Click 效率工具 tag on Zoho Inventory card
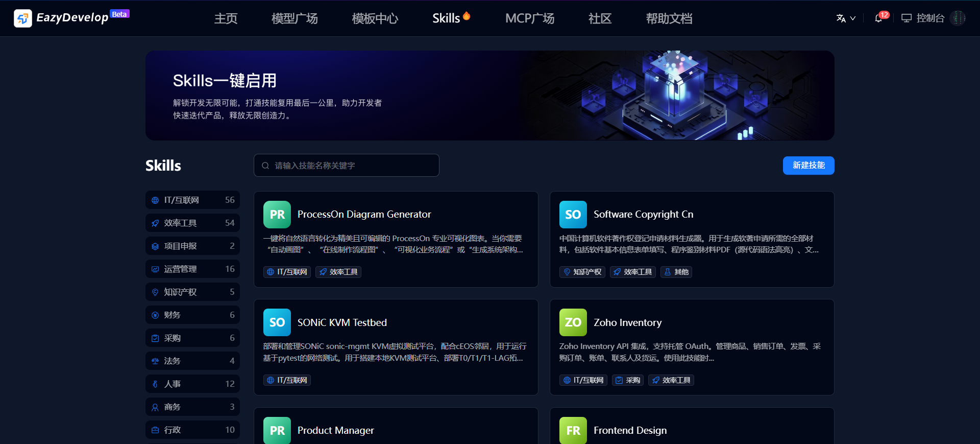This screenshot has height=444, width=980. [x=671, y=380]
